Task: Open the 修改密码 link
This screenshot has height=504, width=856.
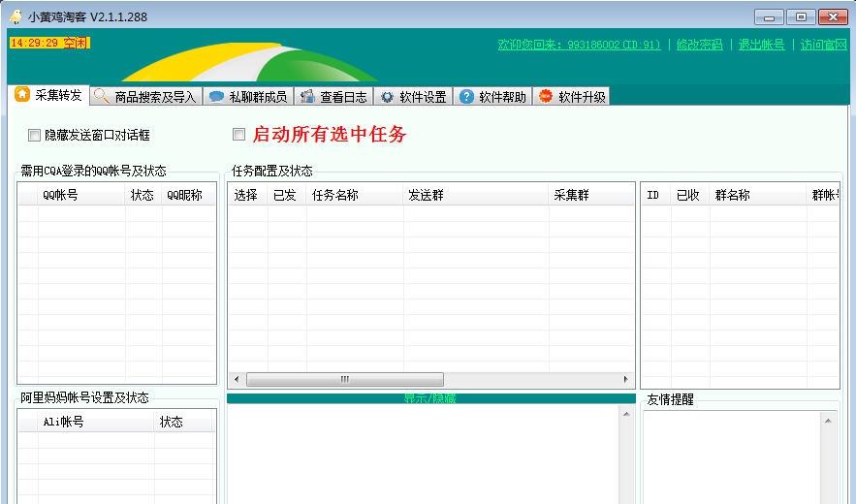Action: click(699, 45)
